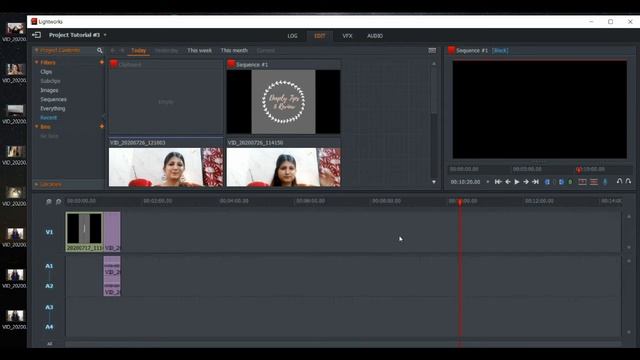Toggle the A4 audio track
The image size is (640, 360).
(49, 327)
